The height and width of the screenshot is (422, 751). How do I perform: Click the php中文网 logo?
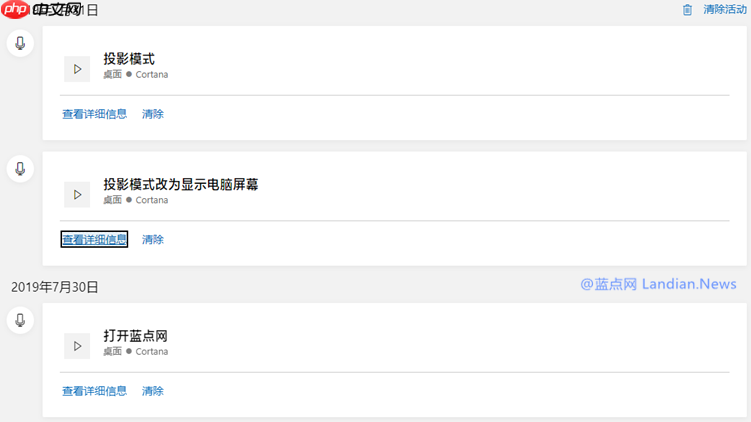pos(41,9)
